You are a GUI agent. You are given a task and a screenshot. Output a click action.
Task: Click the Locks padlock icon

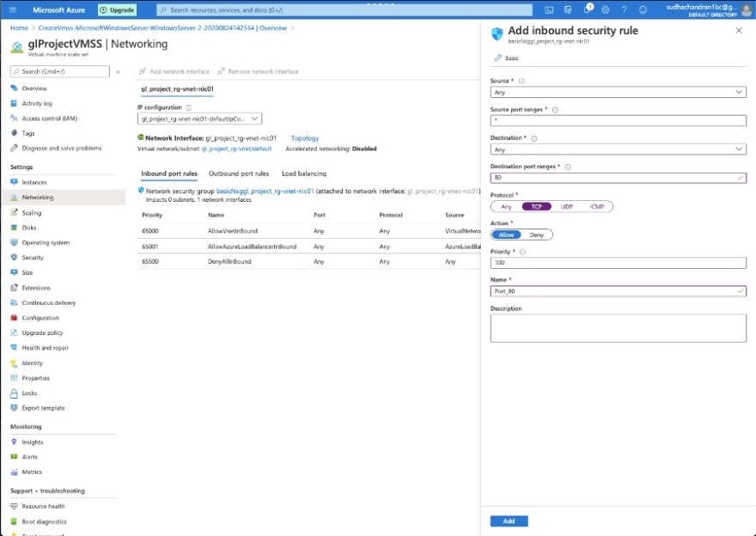(14, 393)
